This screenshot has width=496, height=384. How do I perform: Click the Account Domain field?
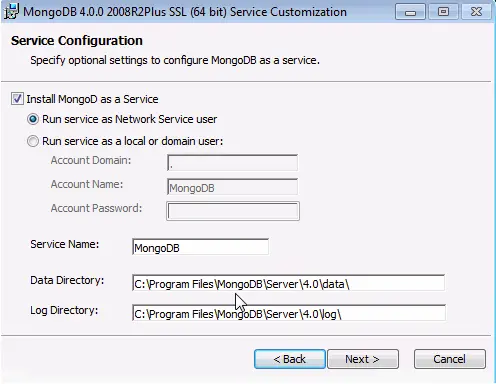[232, 163]
